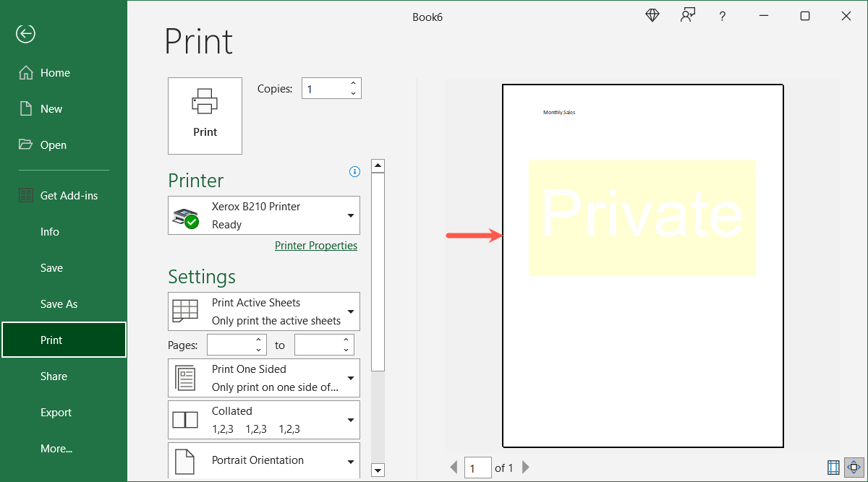Click the back arrow to exit Print view
Viewport: 868px width, 482px height.
click(x=25, y=33)
